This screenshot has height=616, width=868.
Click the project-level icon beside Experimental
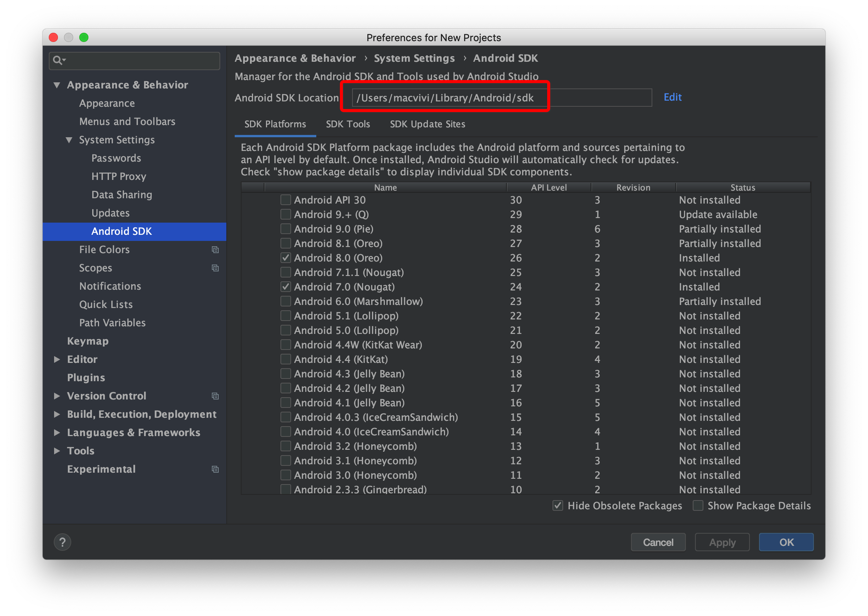(215, 469)
